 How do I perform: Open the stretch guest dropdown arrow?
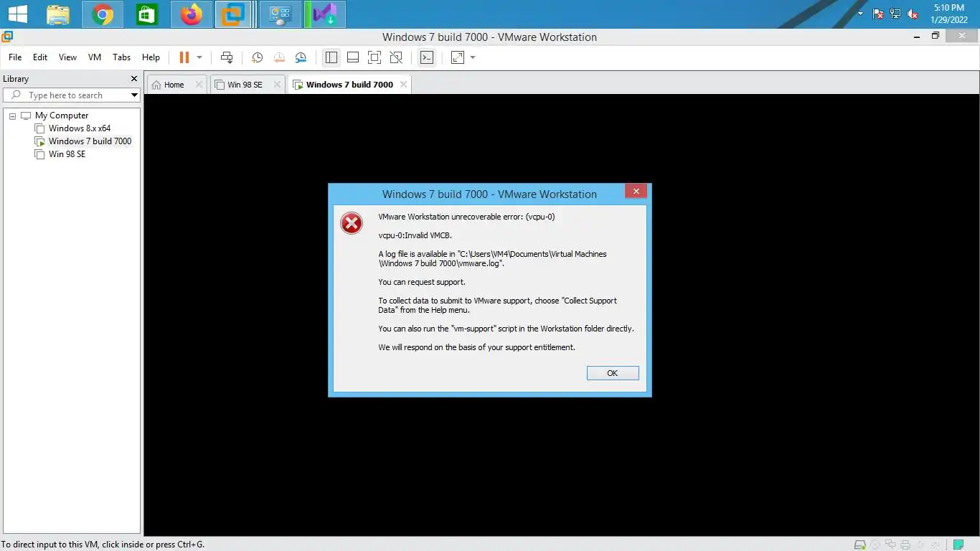[473, 57]
